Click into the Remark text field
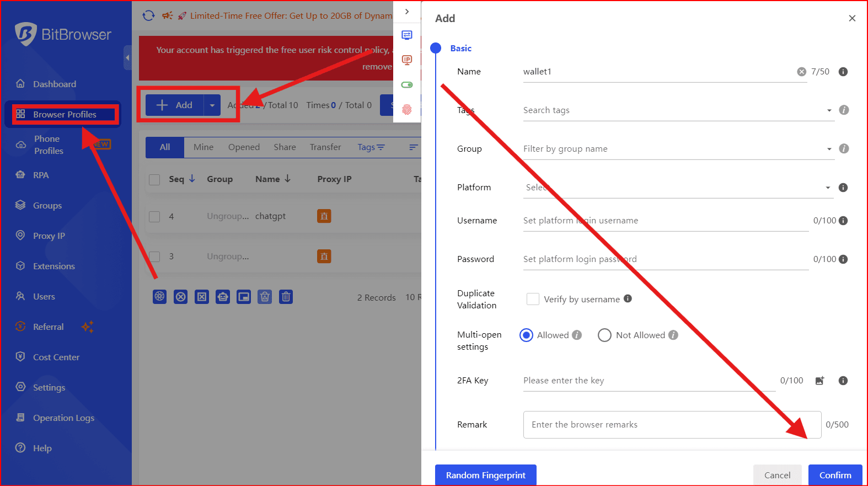Viewport: 868px width, 486px height. pyautogui.click(x=672, y=425)
